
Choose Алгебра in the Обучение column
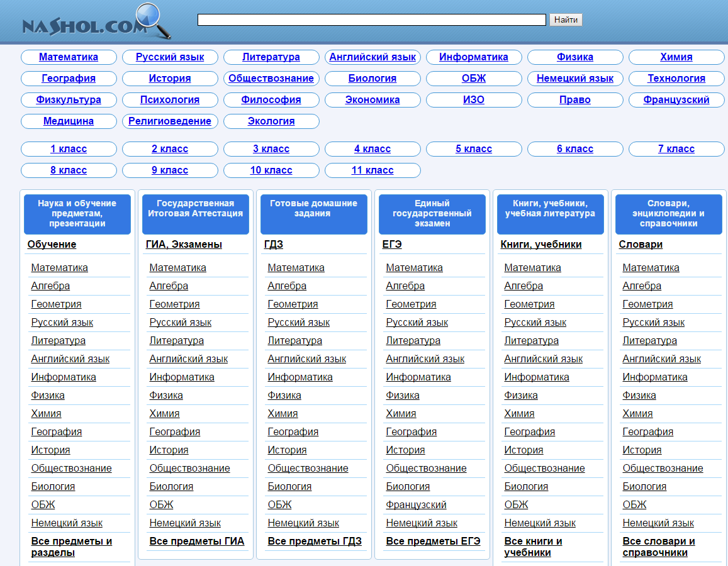tap(50, 286)
